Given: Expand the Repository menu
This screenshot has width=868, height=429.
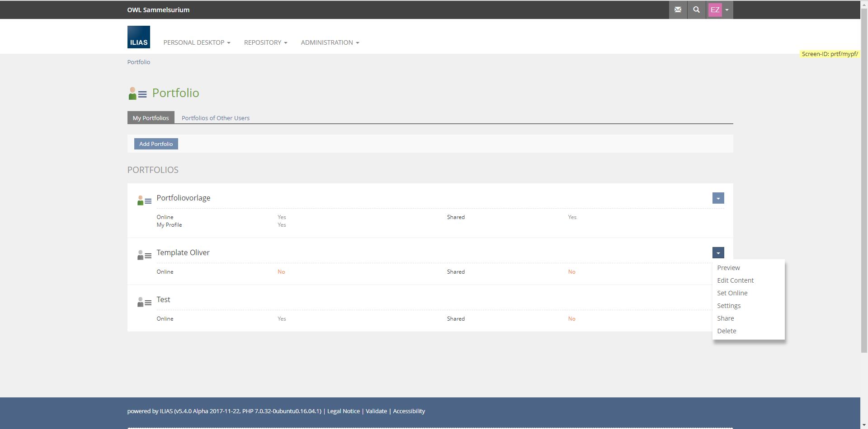Looking at the screenshot, I should pos(265,42).
